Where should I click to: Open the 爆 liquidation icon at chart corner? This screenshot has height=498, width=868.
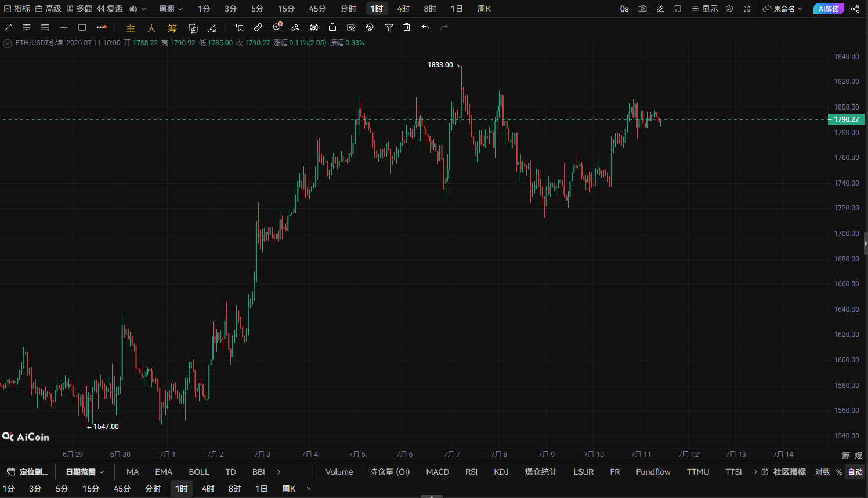click(x=859, y=456)
